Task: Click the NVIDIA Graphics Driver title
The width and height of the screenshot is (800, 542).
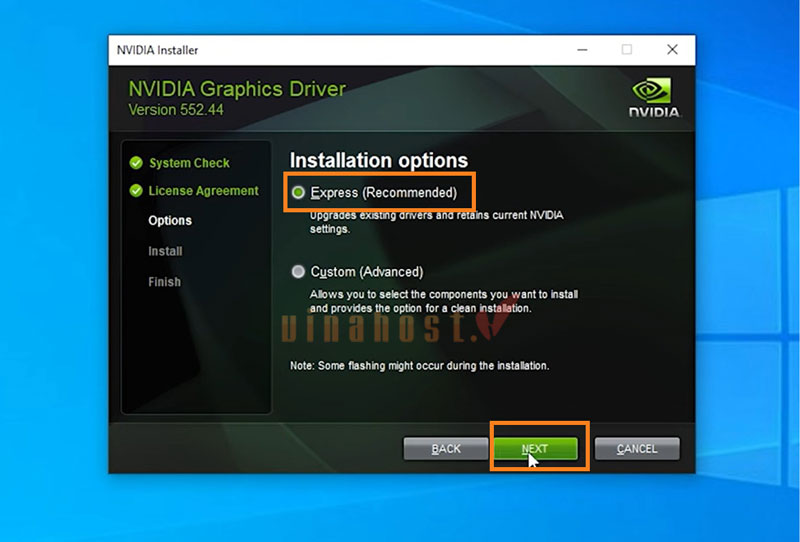Action: [x=237, y=89]
